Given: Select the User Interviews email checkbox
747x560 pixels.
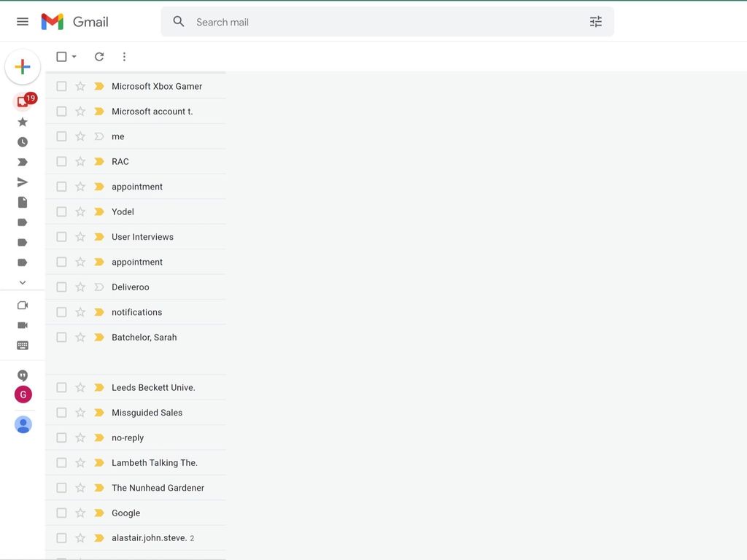Looking at the screenshot, I should [x=61, y=237].
